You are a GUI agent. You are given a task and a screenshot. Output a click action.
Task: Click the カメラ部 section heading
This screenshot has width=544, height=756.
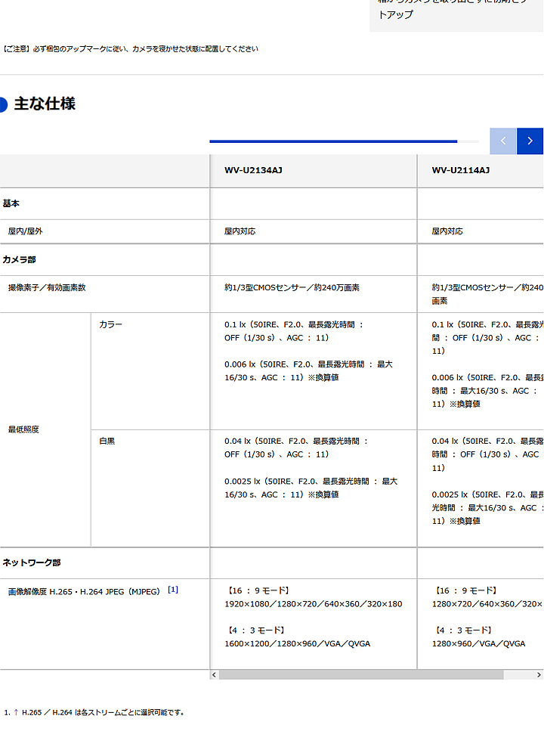pos(20,259)
